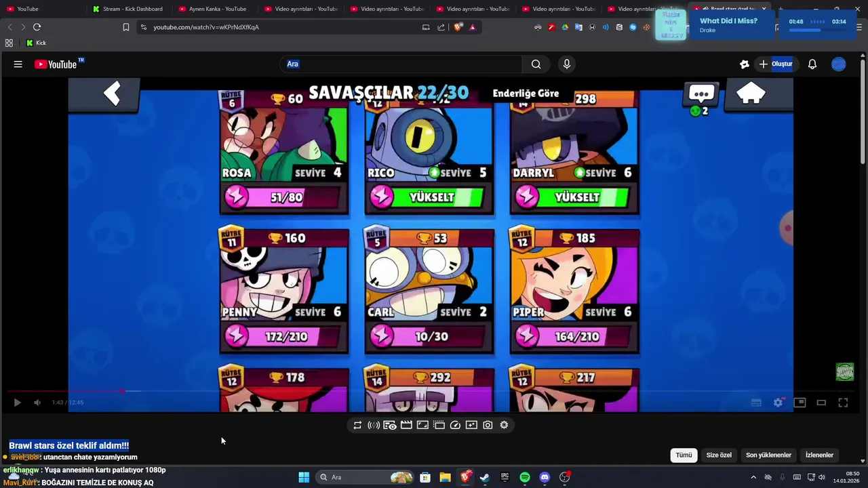The width and height of the screenshot is (868, 488).
Task: Click the Enderliğe Göre sort label
Action: [526, 94]
